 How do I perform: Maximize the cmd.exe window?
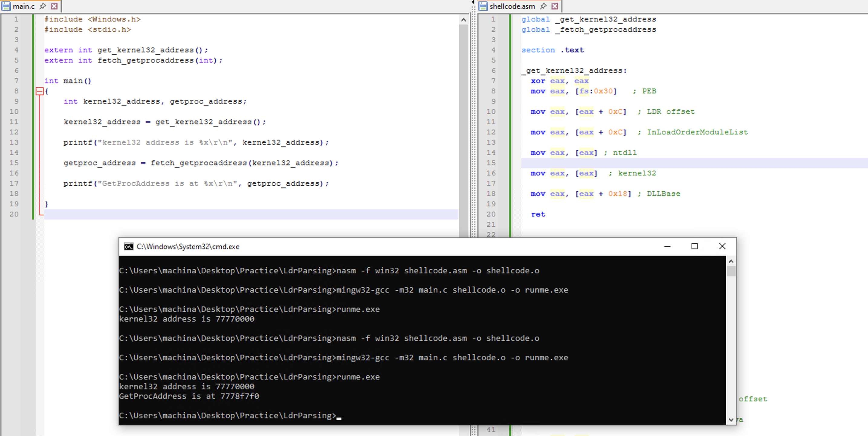694,246
